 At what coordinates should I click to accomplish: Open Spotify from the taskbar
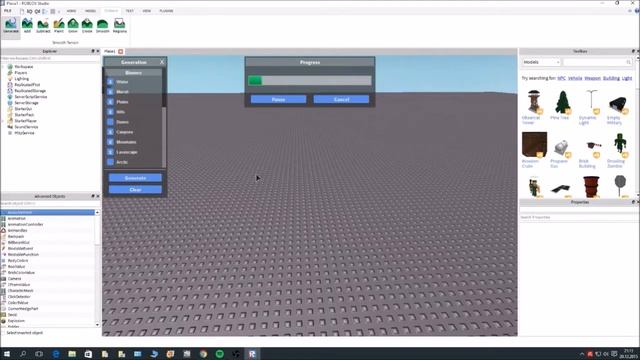click(220, 354)
